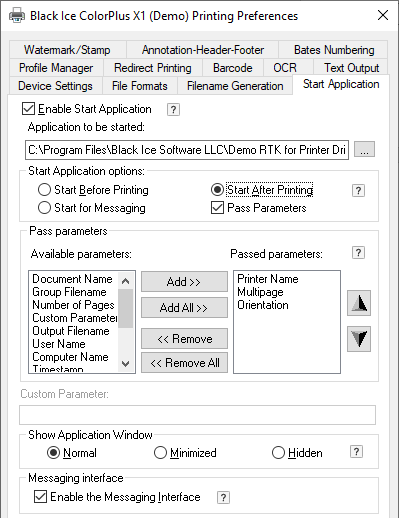Screen dimensions: 399x518
Task: Open help for Messaging Interface
Action: pyautogui.click(x=223, y=497)
